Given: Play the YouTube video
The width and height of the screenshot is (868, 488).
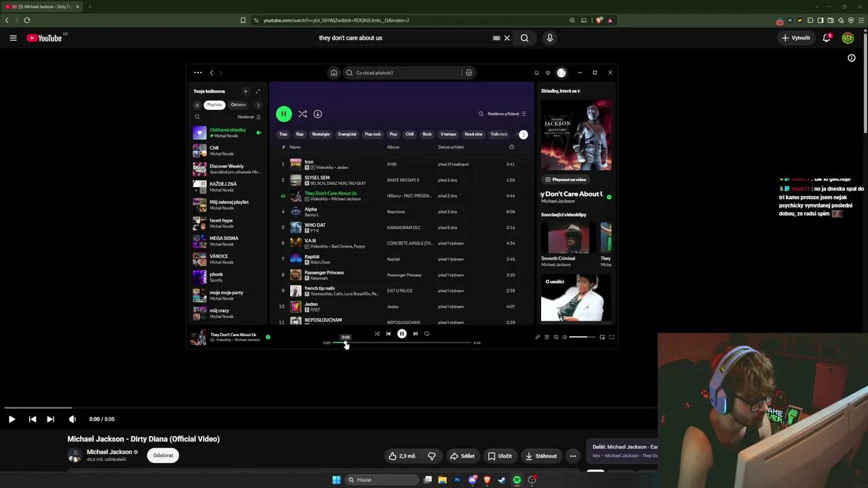Looking at the screenshot, I should coord(12,419).
